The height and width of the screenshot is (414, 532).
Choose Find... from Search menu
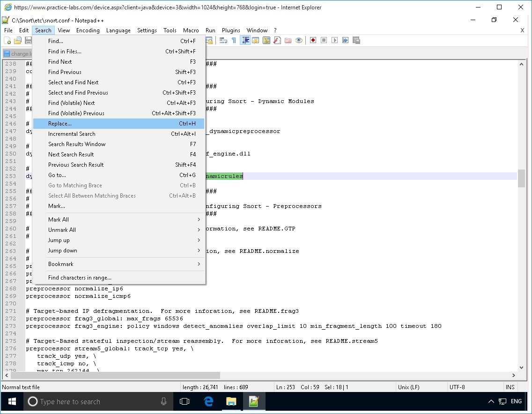click(119, 41)
